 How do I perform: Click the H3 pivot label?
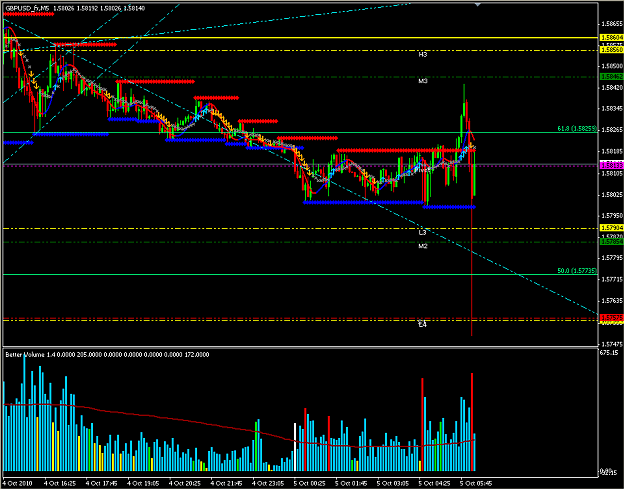423,55
